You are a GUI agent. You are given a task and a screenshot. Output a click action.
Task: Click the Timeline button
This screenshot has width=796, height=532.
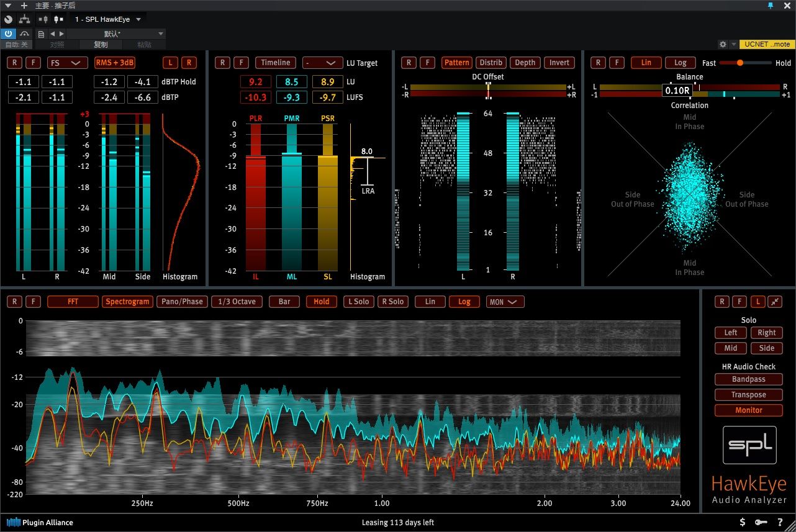point(276,63)
